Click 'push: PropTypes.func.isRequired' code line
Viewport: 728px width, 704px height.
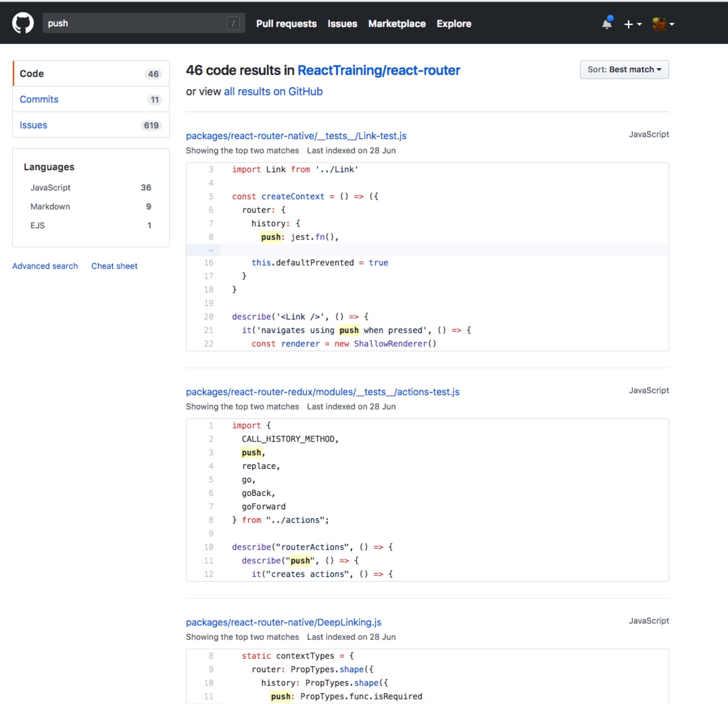(x=346, y=696)
